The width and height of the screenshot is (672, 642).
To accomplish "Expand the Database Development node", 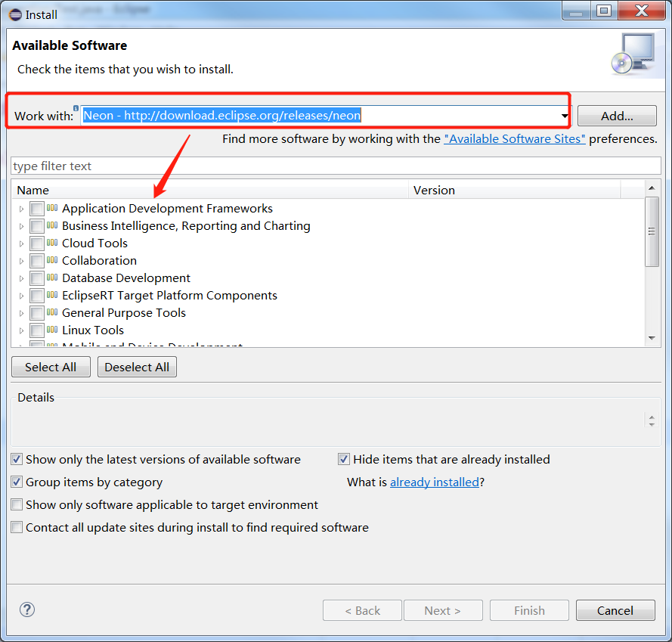I will pos(21,278).
